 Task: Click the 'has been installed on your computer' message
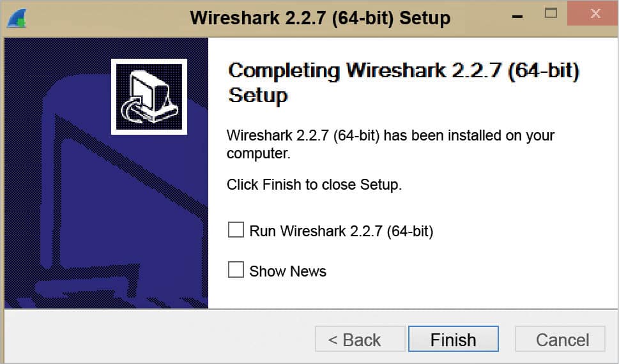(390, 144)
